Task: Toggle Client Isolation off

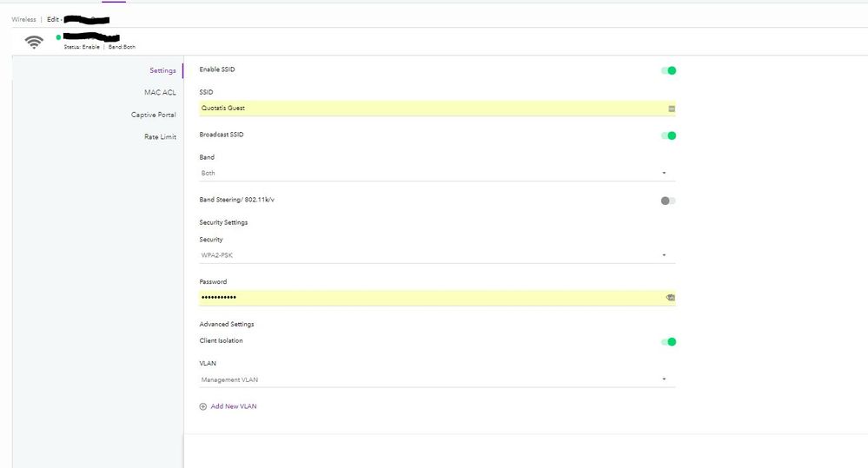Action: pyautogui.click(x=668, y=341)
